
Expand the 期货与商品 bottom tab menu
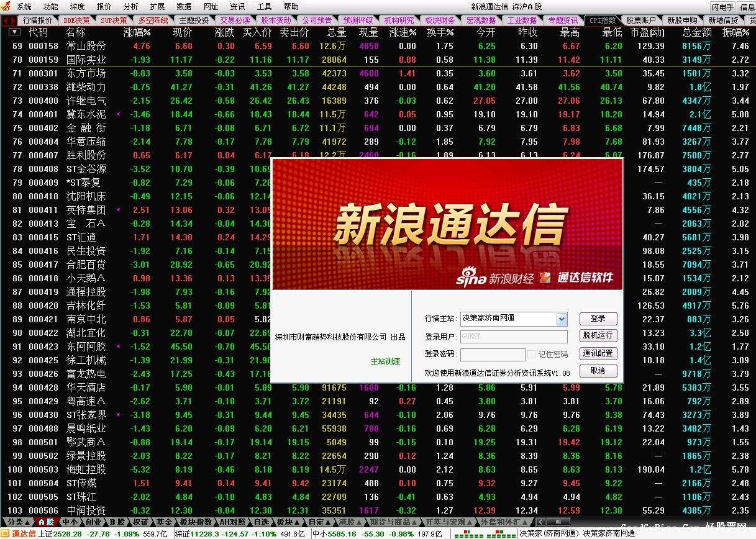tap(394, 522)
